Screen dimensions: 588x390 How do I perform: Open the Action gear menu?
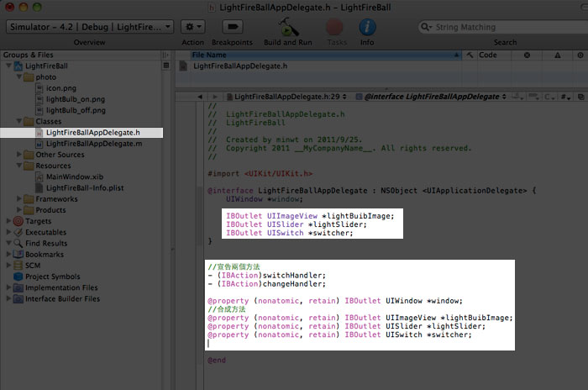(x=192, y=27)
